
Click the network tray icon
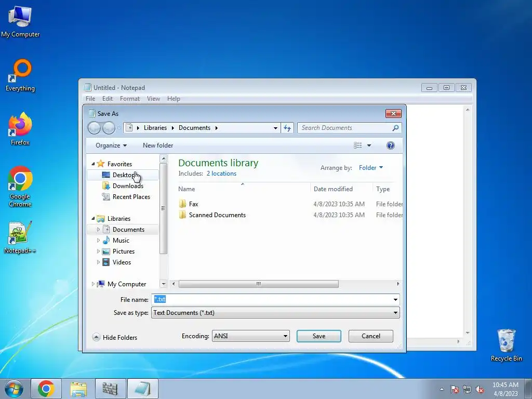click(467, 389)
